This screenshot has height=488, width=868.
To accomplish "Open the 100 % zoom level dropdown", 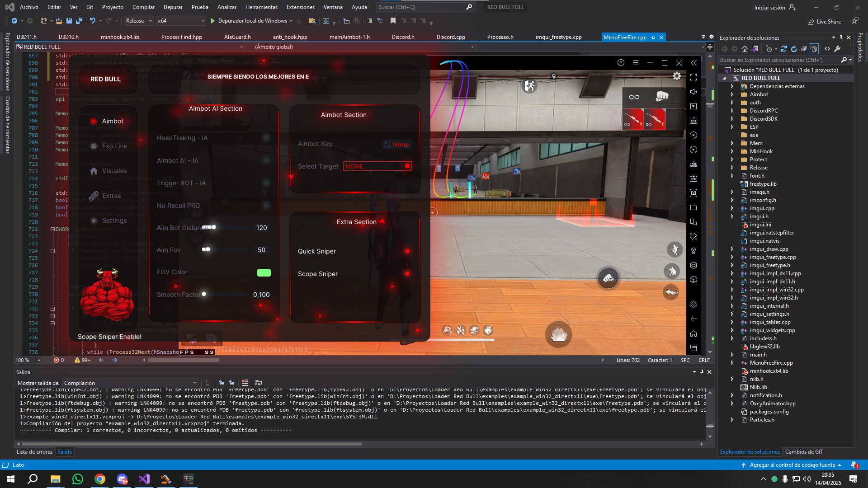I will (28, 360).
